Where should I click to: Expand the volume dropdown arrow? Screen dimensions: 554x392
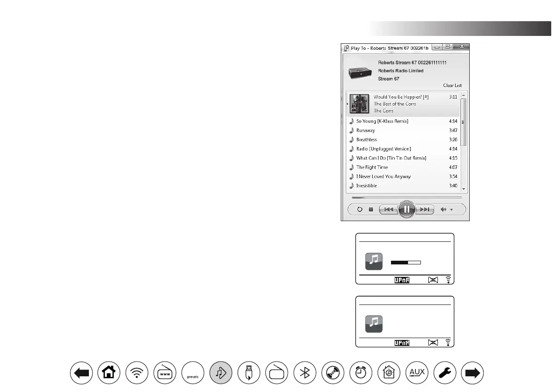point(452,210)
